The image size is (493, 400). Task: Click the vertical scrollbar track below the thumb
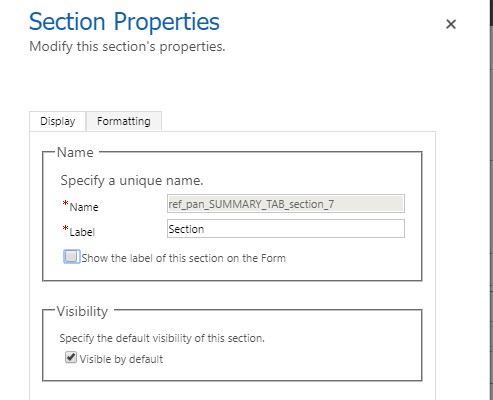click(x=491, y=213)
